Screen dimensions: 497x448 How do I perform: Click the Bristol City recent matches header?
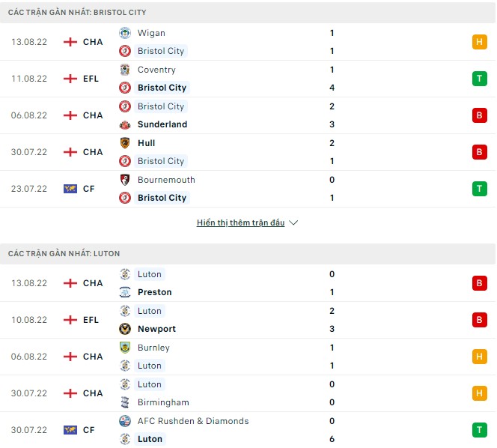77,12
